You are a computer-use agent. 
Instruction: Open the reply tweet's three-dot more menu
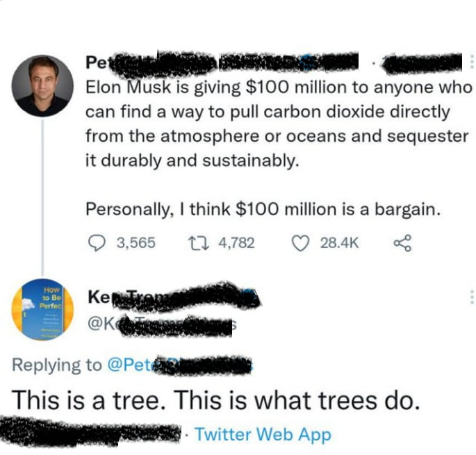[x=472, y=299]
